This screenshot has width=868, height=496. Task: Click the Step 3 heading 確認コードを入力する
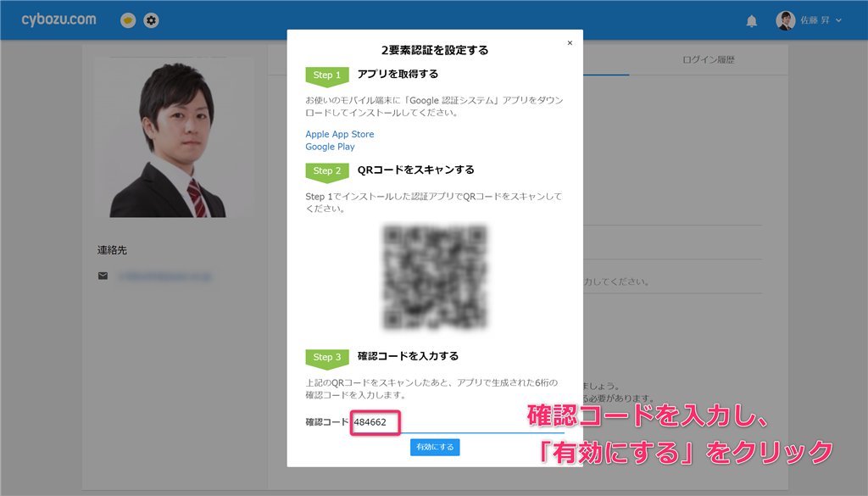pos(408,356)
